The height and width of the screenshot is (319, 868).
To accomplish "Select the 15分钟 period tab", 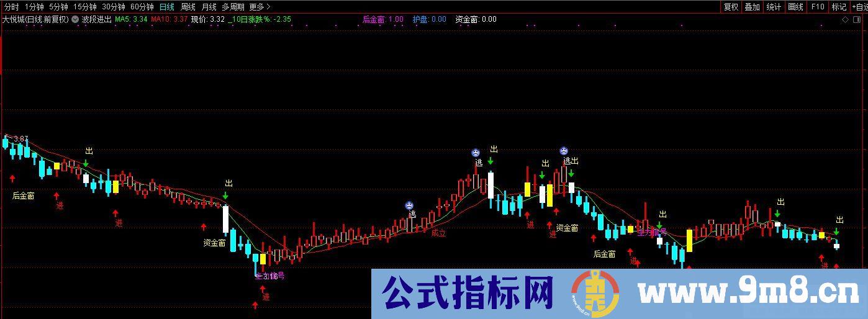I will coord(85,7).
